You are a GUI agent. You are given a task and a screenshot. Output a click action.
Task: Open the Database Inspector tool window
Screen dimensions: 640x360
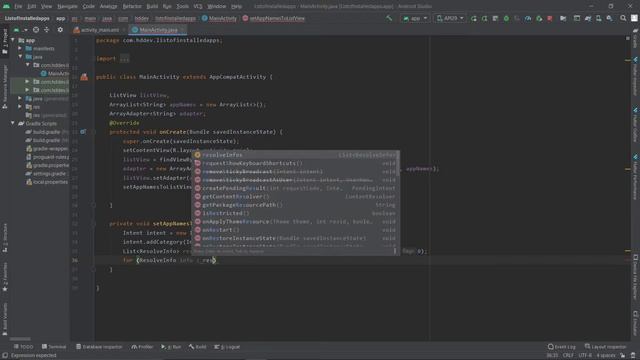pyautogui.click(x=99, y=347)
